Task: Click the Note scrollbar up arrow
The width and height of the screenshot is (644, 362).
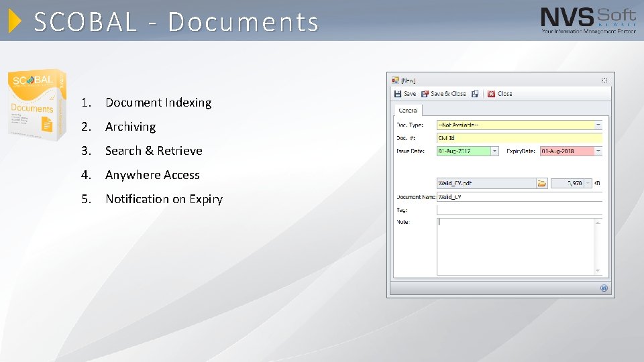Action: click(x=598, y=223)
